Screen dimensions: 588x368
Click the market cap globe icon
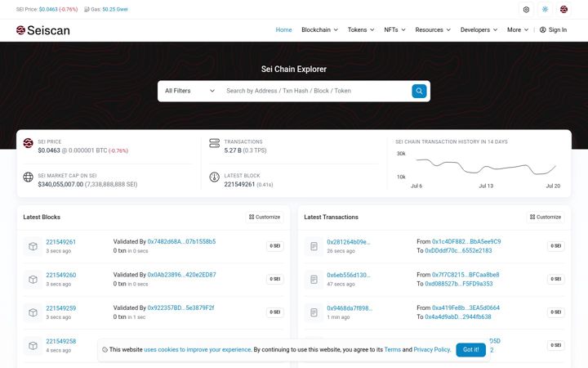pos(28,177)
